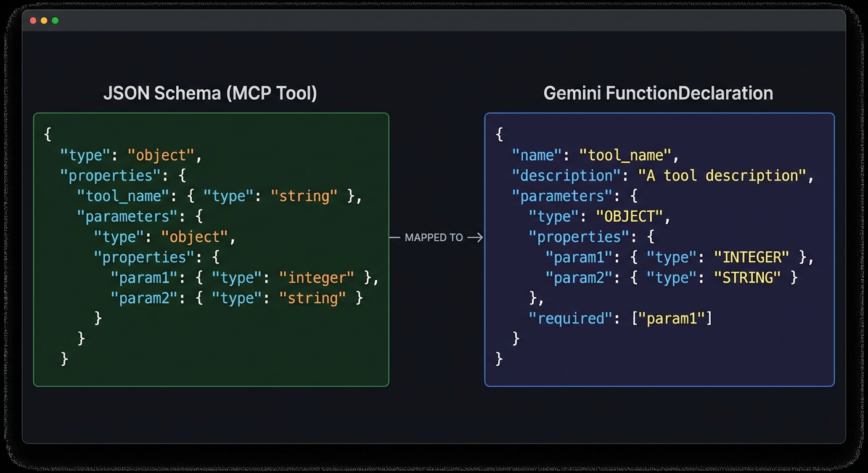Select the "required" array in the Gemini declaration
Viewport: 868px width, 473px height.
(571, 318)
